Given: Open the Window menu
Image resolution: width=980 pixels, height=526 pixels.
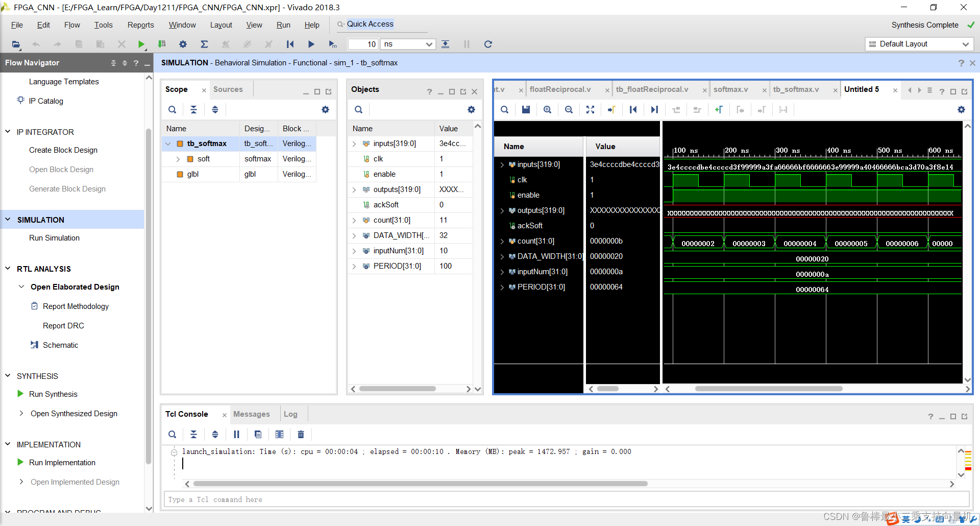Looking at the screenshot, I should (182, 25).
